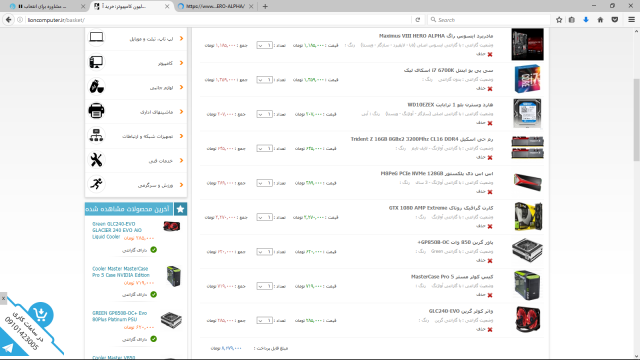
Task: Open the wrench technical services category icon
Action: click(96, 160)
